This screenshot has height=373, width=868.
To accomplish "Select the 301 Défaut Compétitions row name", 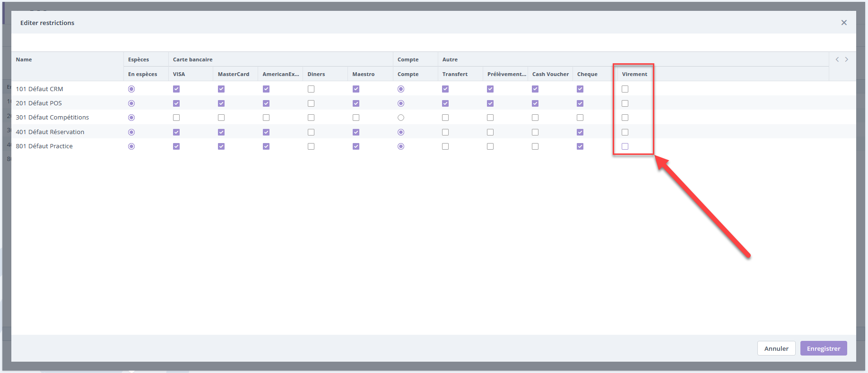I will tap(52, 118).
